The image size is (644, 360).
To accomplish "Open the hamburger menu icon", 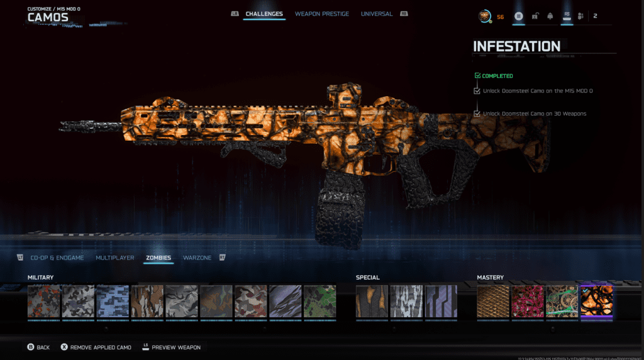I will click(x=519, y=16).
